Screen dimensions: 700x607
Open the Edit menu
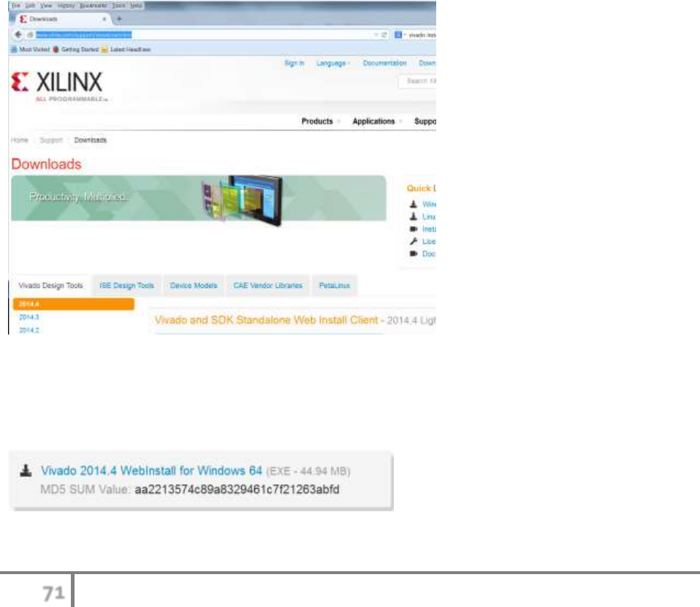coord(30,5)
